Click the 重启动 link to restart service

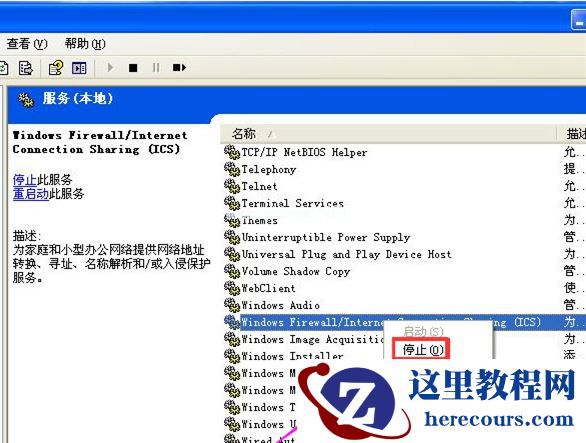[31, 194]
